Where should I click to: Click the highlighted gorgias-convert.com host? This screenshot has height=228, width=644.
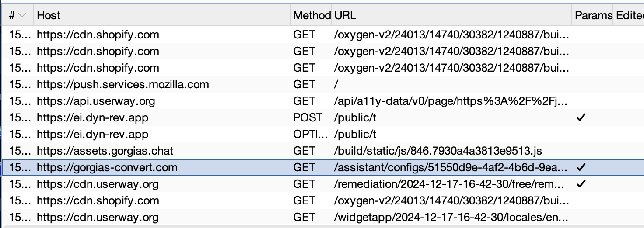coord(107,168)
